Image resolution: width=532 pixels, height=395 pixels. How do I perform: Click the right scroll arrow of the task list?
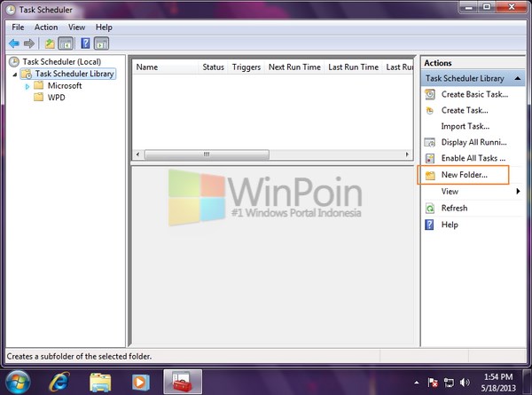tap(407, 154)
